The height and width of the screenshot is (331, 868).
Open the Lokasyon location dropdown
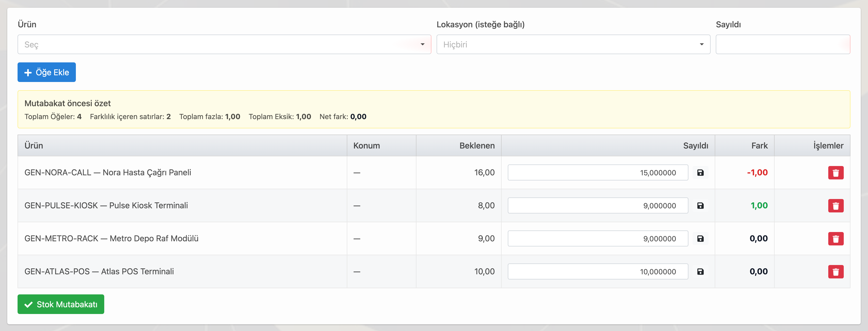pos(573,44)
